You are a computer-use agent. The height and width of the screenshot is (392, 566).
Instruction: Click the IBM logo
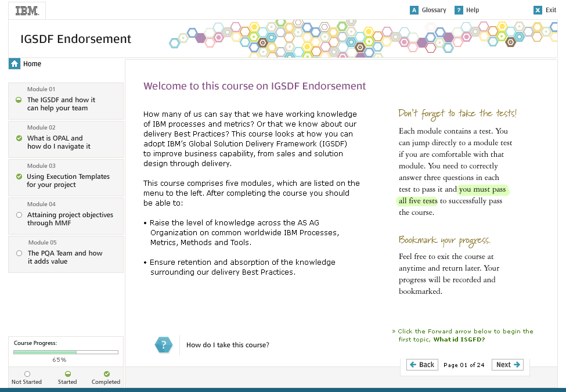(27, 11)
